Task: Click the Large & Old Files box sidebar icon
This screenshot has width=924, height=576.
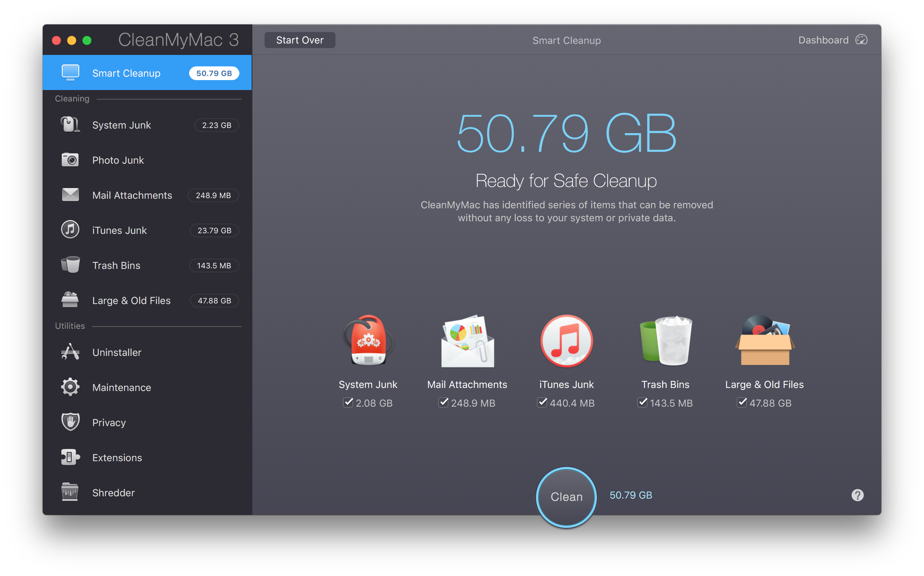Action: click(70, 300)
